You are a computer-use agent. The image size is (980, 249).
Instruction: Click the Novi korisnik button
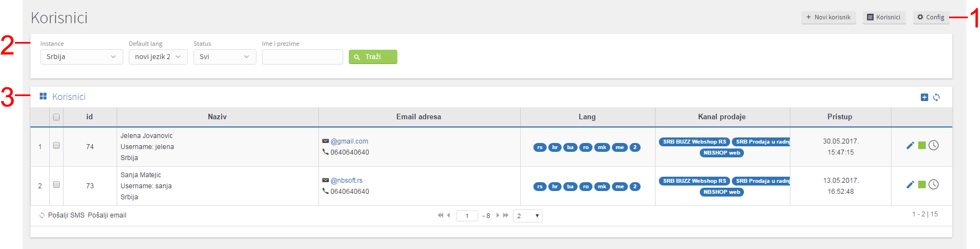click(829, 17)
